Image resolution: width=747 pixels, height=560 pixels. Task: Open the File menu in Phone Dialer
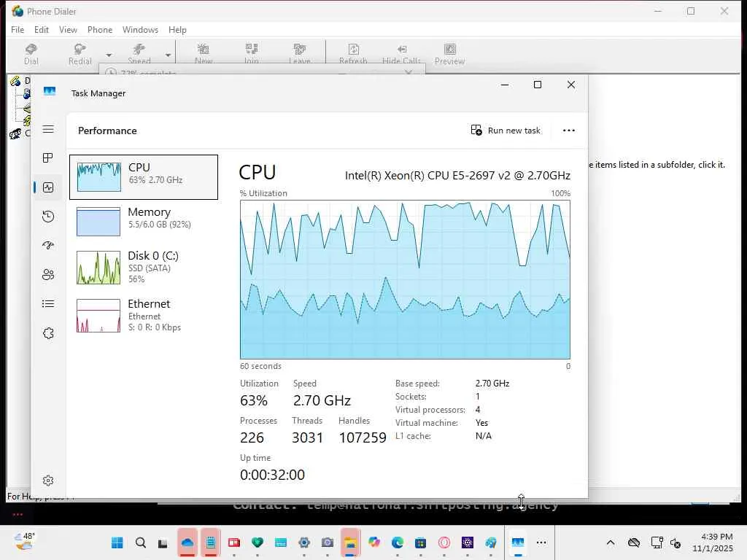[18, 29]
